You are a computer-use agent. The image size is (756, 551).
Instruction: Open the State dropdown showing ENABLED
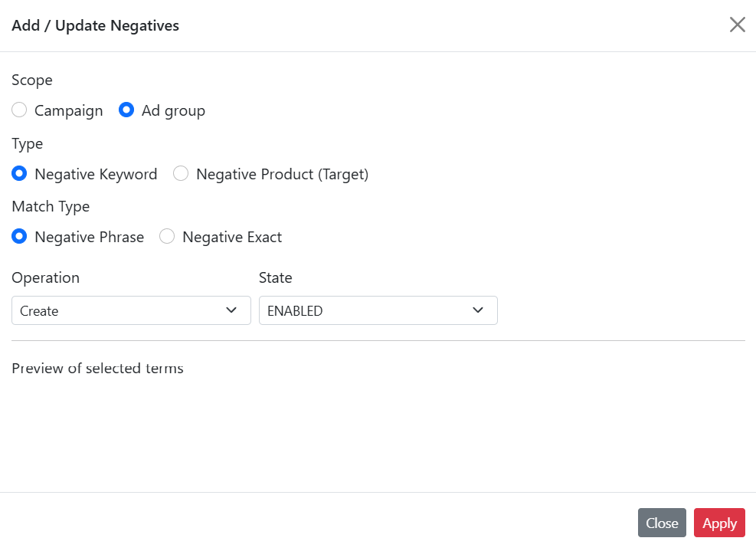[x=368, y=310]
